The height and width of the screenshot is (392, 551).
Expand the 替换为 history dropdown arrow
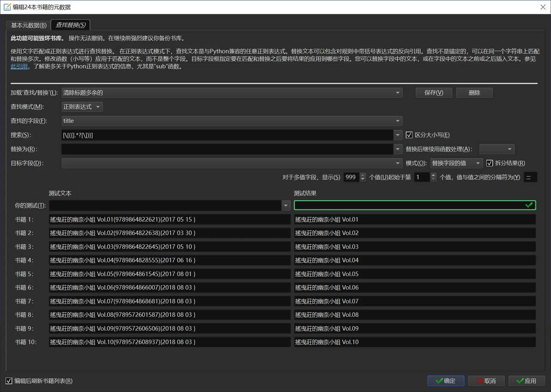(398, 149)
